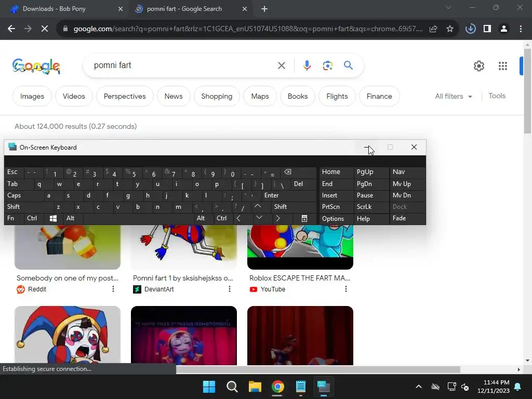This screenshot has height=399, width=532.
Task: Open more options for the DeviantArt result
Action: [x=229, y=289]
